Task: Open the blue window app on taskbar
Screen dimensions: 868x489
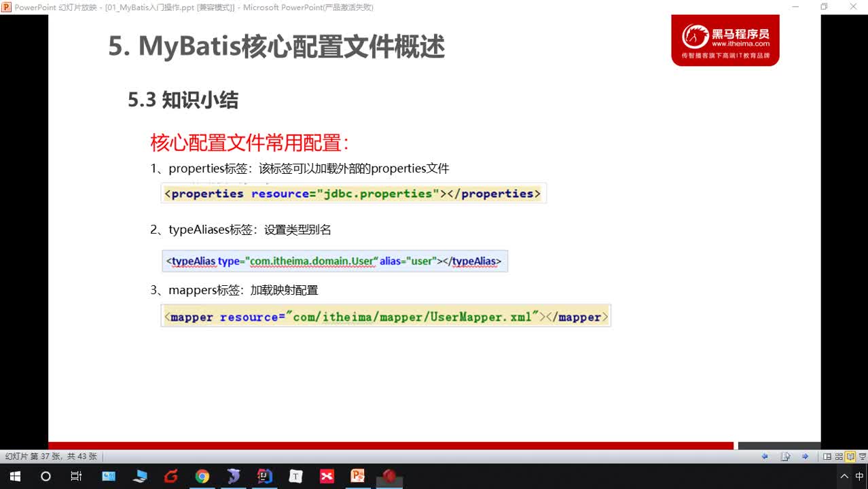Action: click(x=109, y=476)
